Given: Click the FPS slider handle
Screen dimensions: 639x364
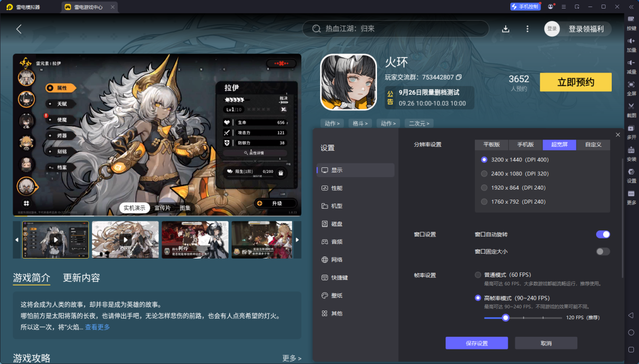Looking at the screenshot, I should click(x=505, y=318).
